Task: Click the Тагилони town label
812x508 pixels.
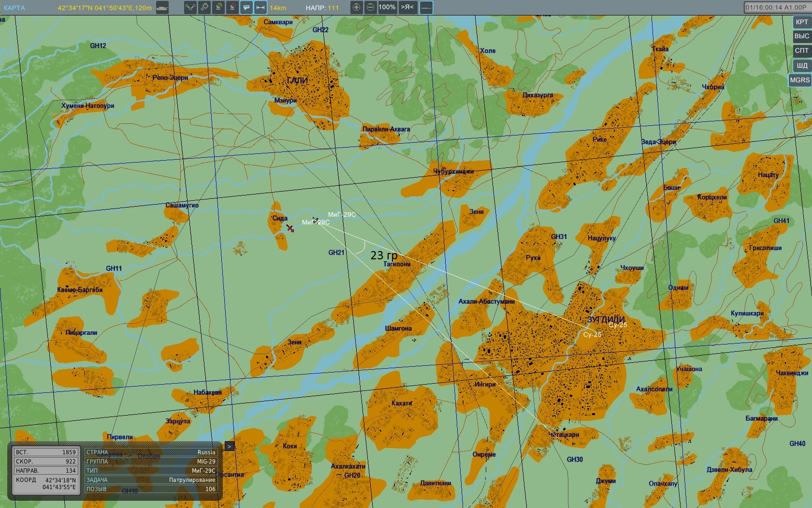Action: pyautogui.click(x=397, y=264)
